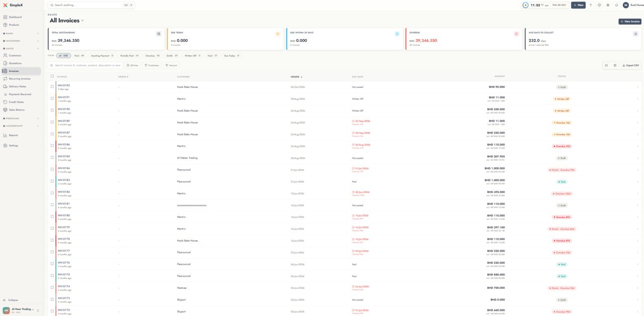Open the Dashboard icon in sidebar
The image size is (644, 316).
pyautogui.click(x=6, y=17)
